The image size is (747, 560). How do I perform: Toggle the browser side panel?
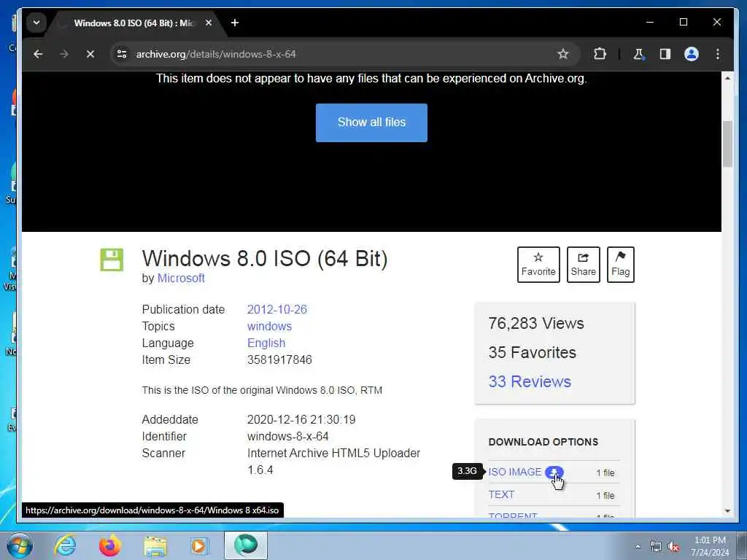pyautogui.click(x=665, y=54)
